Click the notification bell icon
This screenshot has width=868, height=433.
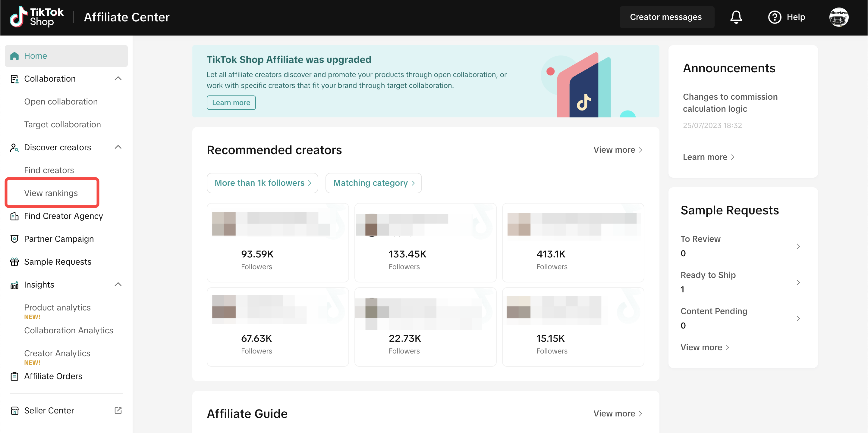pos(736,17)
